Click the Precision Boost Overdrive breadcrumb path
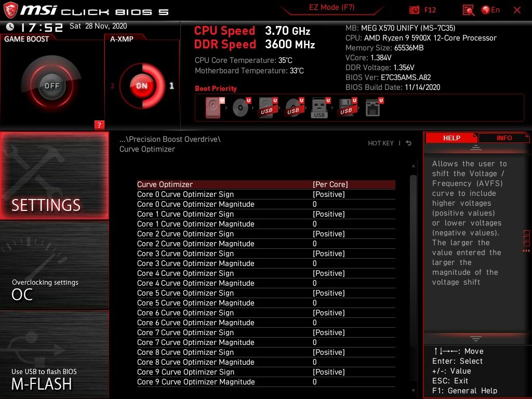The image size is (532, 399). click(x=170, y=139)
